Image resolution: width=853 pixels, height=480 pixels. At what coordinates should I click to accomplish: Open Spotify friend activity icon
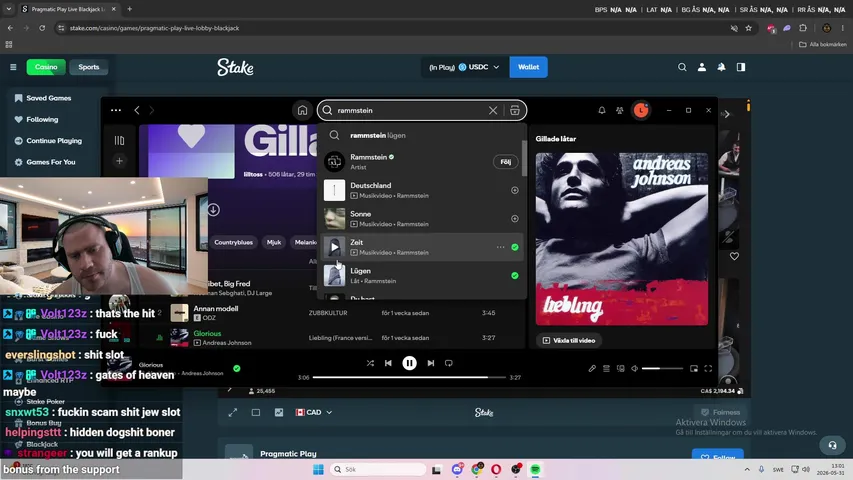click(x=620, y=110)
